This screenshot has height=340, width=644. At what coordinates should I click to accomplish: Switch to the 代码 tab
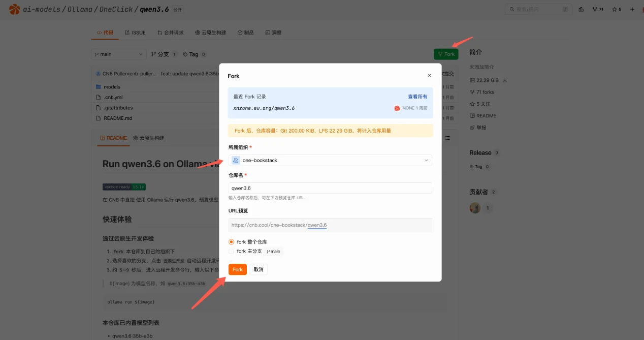(105, 33)
